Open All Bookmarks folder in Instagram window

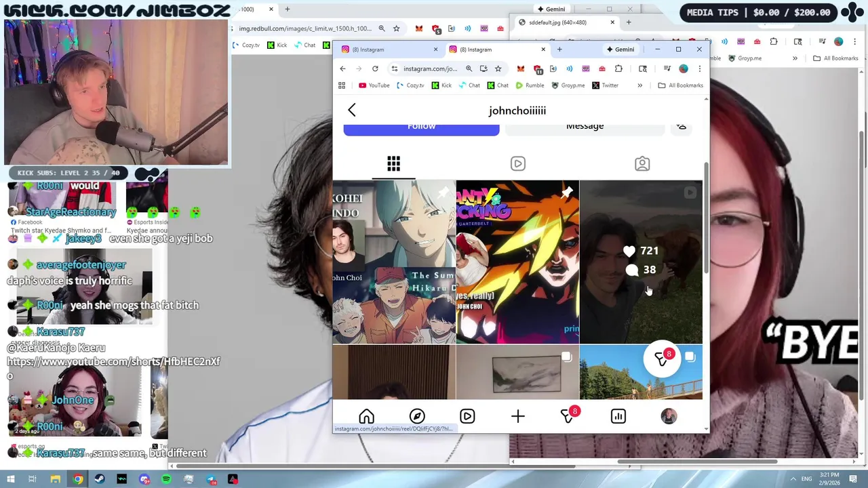coord(680,85)
